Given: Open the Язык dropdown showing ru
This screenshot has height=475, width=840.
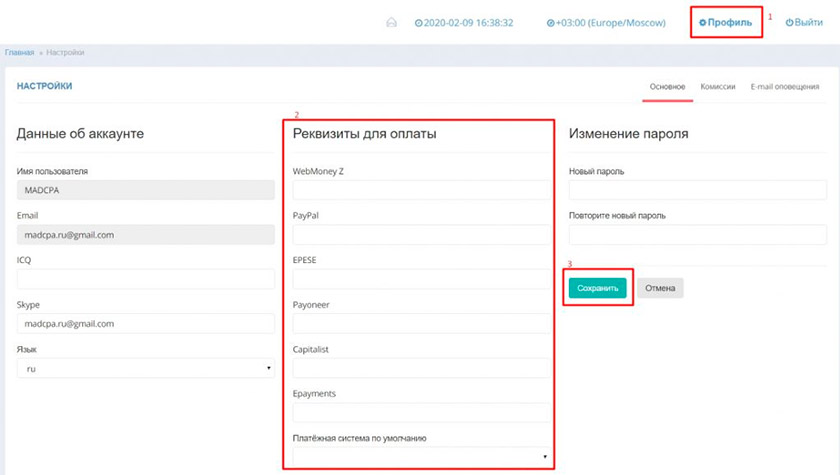Looking at the screenshot, I should click(146, 368).
